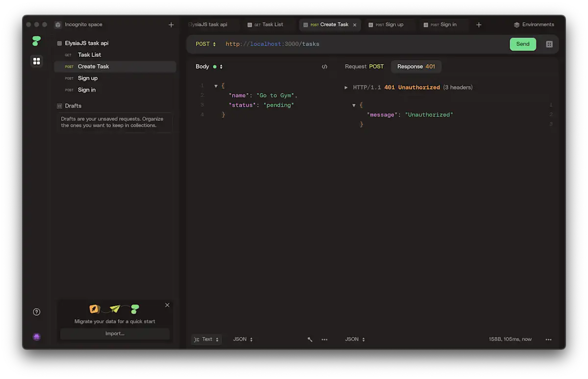Screen dimensions: 588x379
Task: Expand the HTTP/1.1 401 headers row
Action: click(346, 87)
